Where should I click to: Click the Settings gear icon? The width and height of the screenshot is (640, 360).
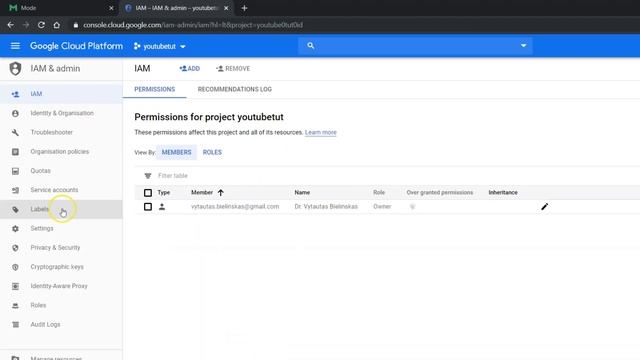click(x=15, y=229)
